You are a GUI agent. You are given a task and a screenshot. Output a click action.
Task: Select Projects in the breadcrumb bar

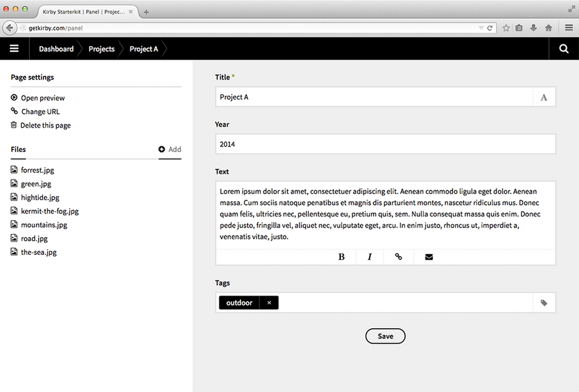coord(101,48)
